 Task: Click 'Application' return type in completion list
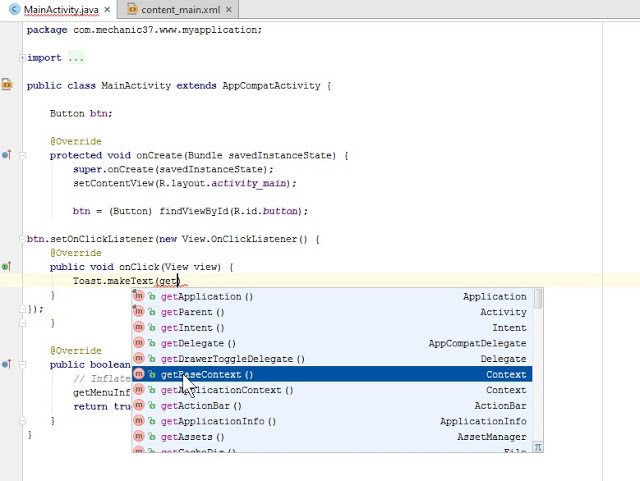(495, 297)
